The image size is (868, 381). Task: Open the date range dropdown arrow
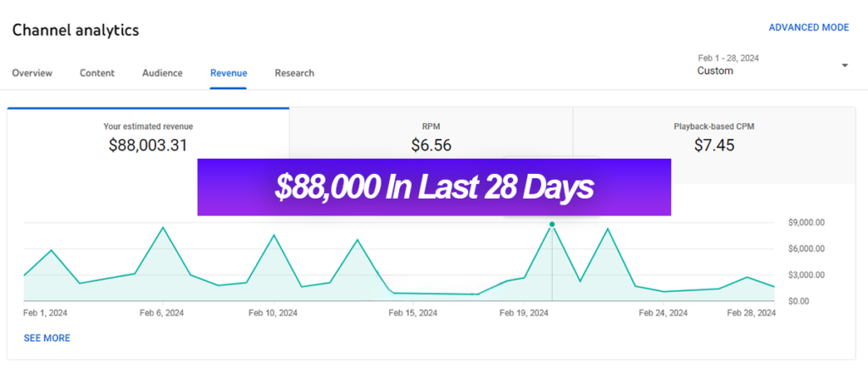point(845,65)
